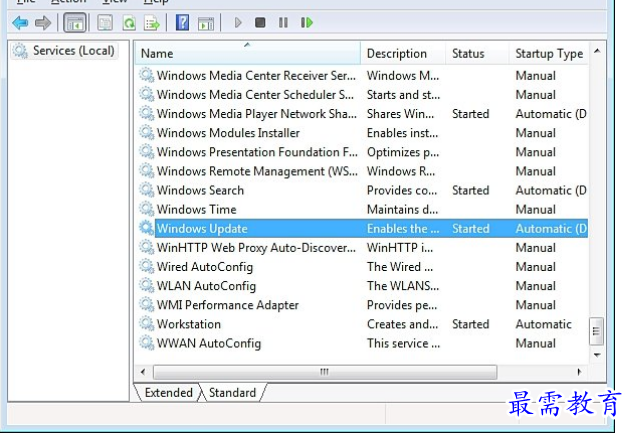Click the horizontal scrollbar left arrow

(x=143, y=372)
